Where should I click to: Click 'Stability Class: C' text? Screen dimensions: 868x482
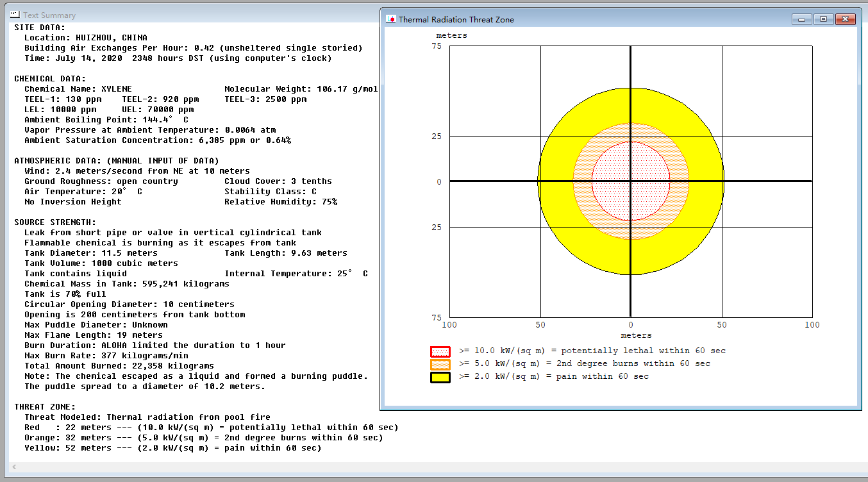tap(271, 192)
